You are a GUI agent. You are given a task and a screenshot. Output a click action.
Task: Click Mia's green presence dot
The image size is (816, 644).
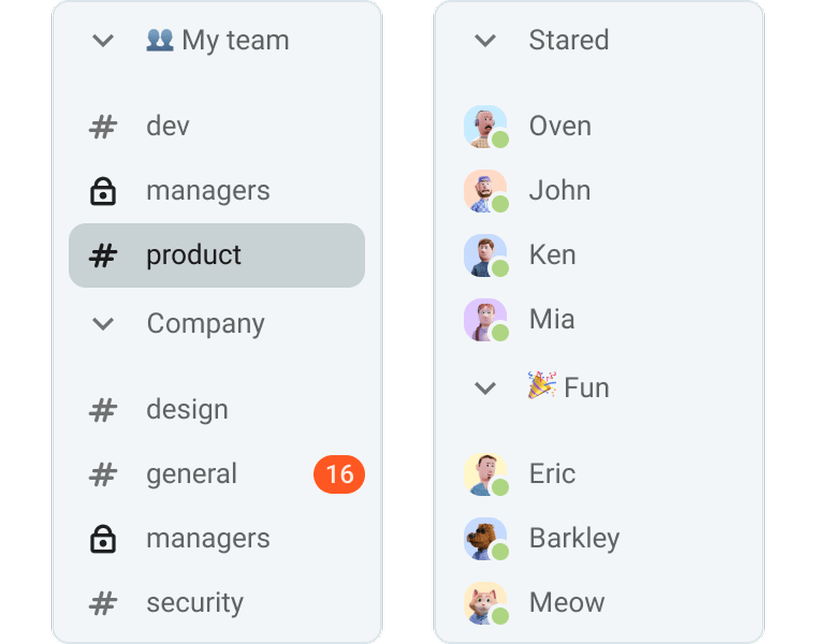pos(500,333)
